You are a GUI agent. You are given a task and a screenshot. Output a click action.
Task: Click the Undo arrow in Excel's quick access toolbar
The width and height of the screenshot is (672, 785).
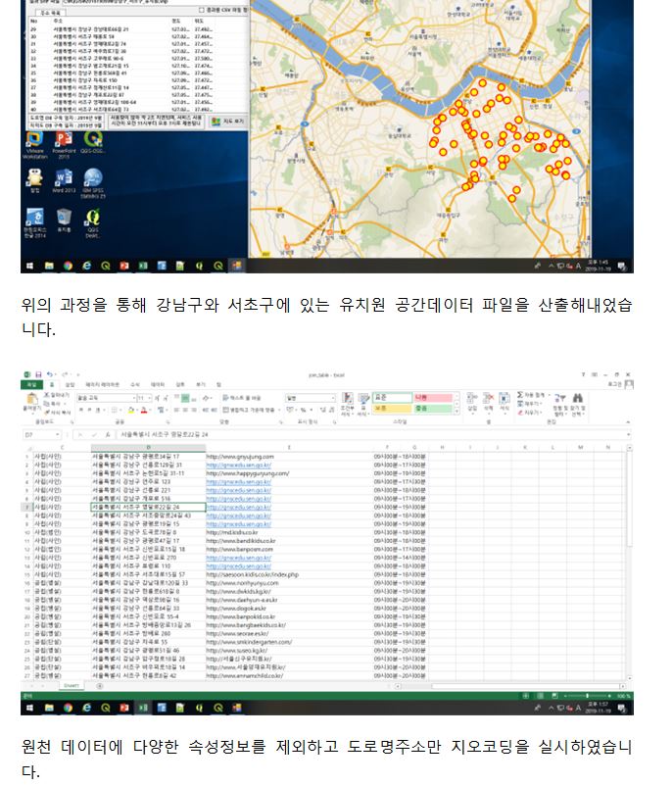tap(50, 374)
